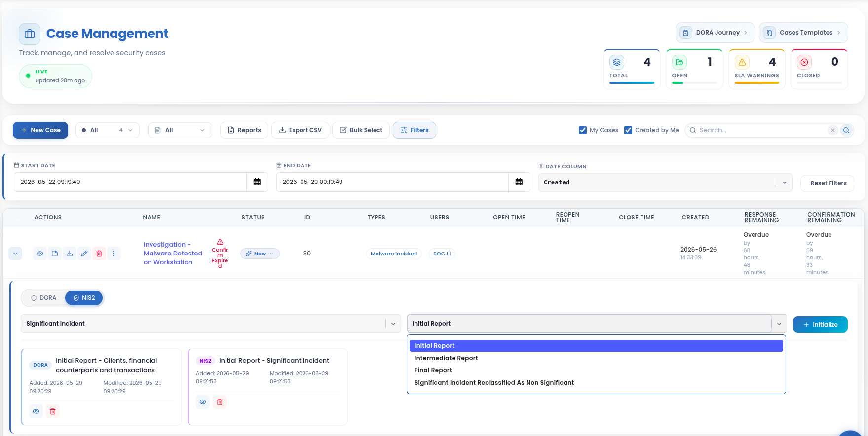
Task: Click the Total cases stat card
Action: click(x=632, y=69)
